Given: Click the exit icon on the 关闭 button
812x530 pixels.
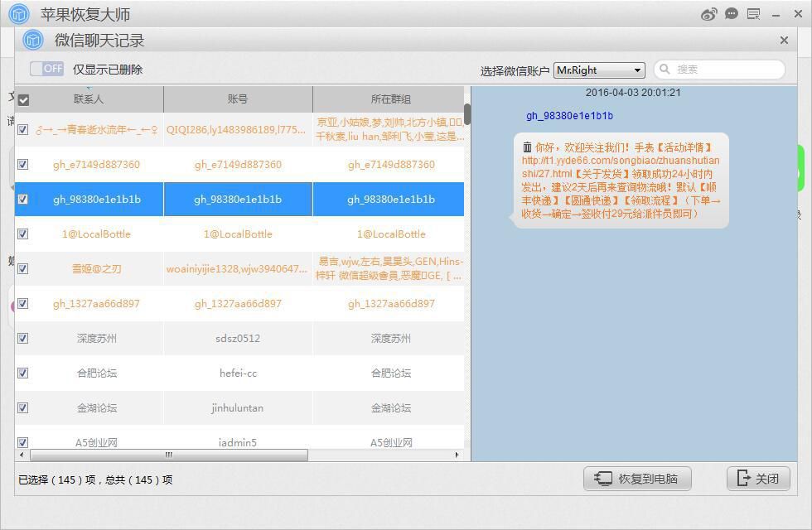Looking at the screenshot, I should pos(742,479).
